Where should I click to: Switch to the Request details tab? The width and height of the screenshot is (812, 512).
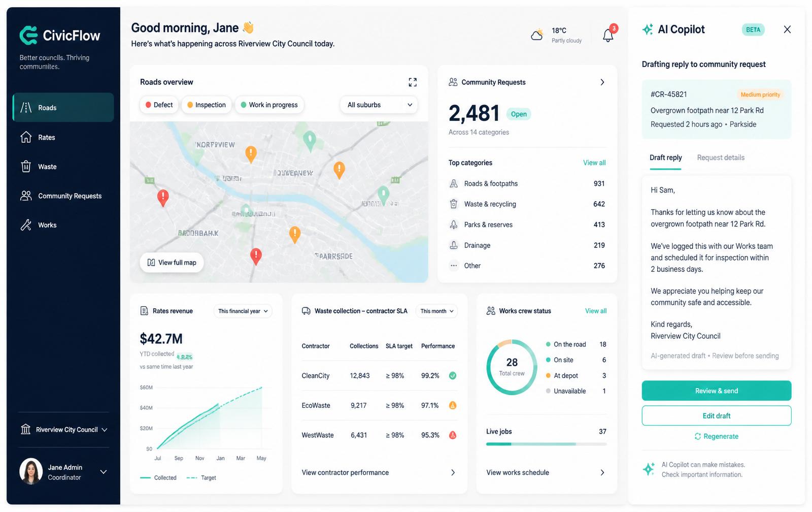(x=721, y=157)
